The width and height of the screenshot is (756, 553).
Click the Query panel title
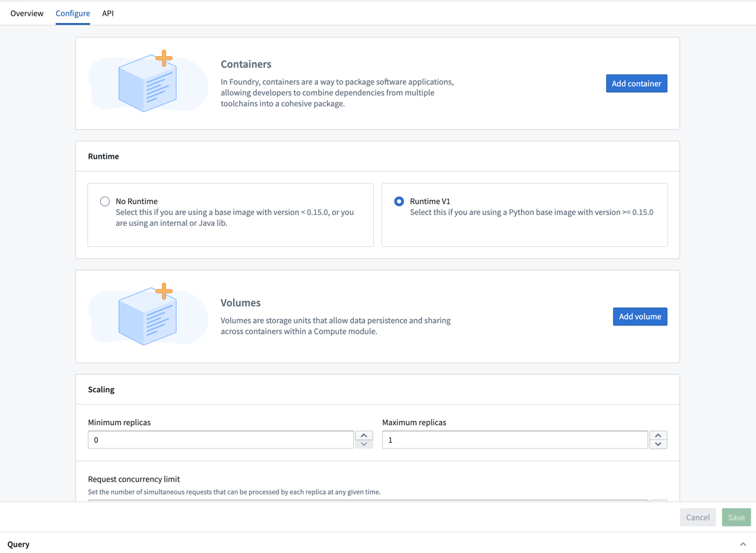(19, 544)
